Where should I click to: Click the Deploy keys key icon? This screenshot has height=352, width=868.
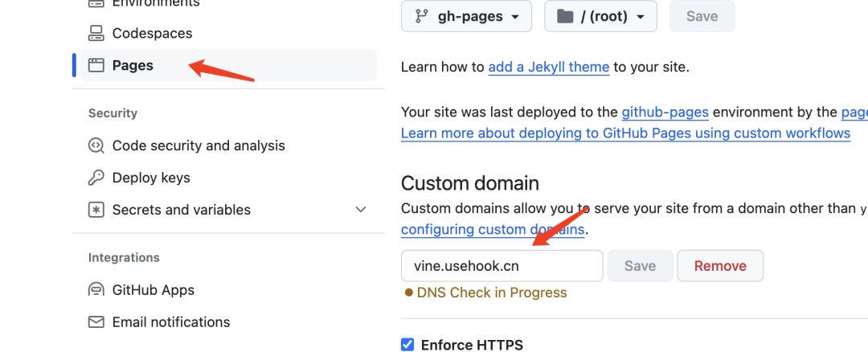tap(96, 178)
